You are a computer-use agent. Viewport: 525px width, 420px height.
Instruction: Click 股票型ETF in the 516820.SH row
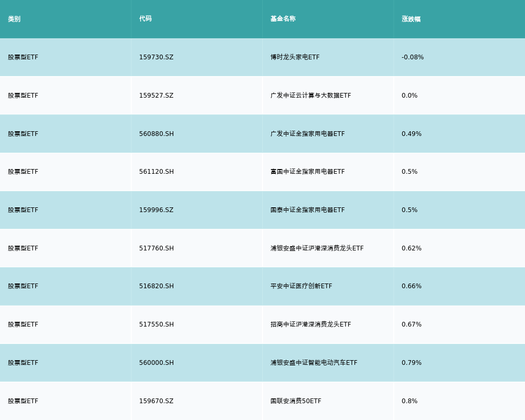(23, 286)
